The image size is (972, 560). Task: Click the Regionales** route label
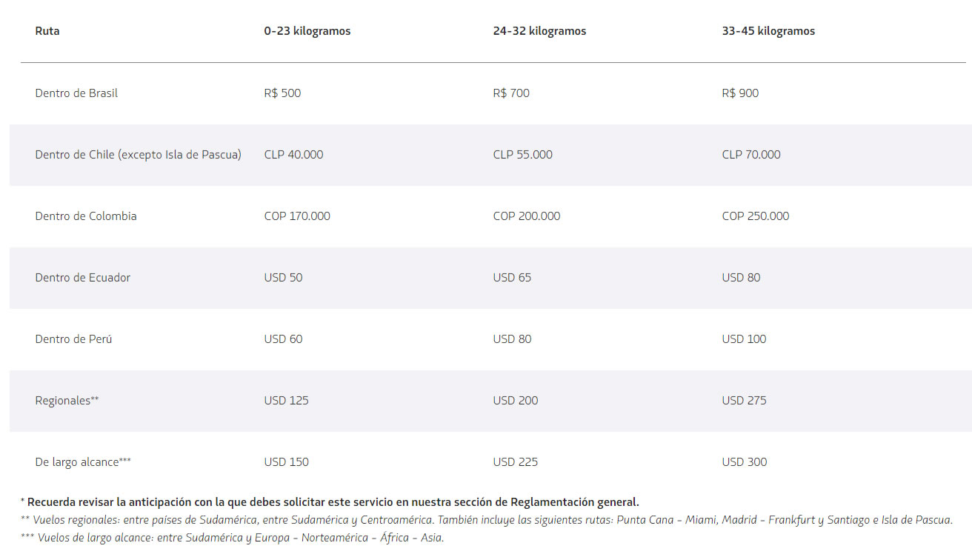click(67, 401)
